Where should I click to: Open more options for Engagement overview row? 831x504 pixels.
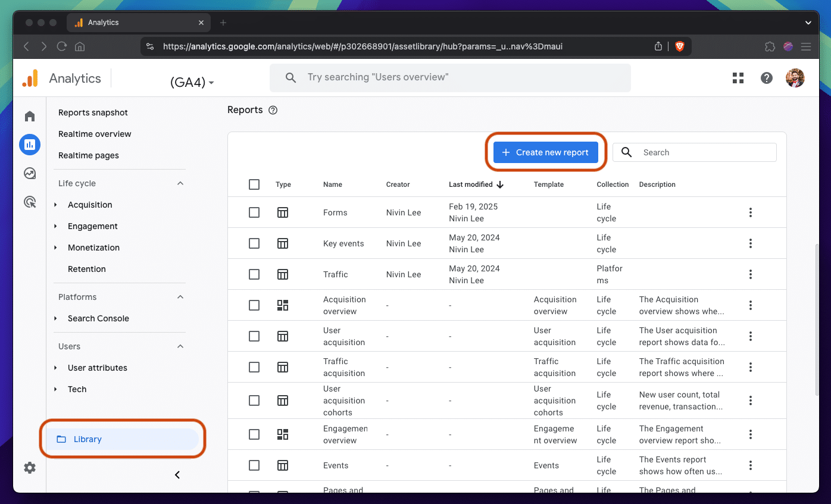tap(751, 434)
